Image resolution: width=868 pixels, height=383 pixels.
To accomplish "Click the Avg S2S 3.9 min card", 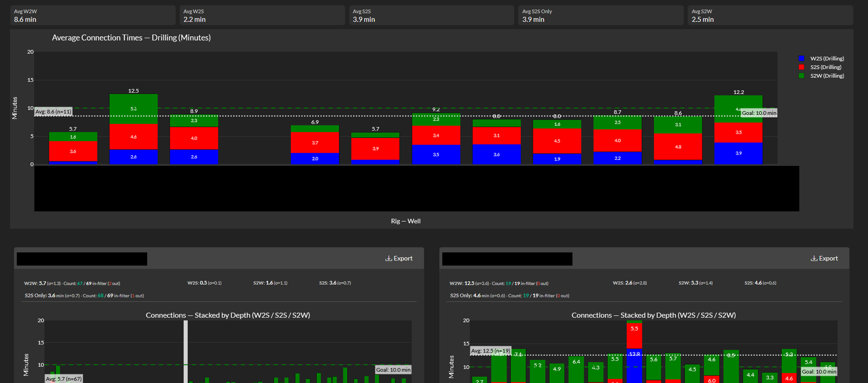I will [x=432, y=15].
